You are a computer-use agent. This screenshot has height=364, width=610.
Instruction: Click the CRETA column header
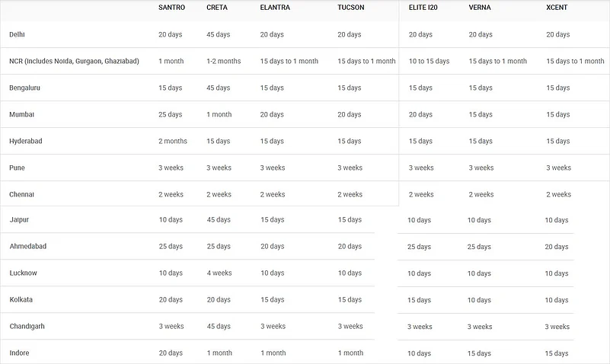click(x=217, y=8)
